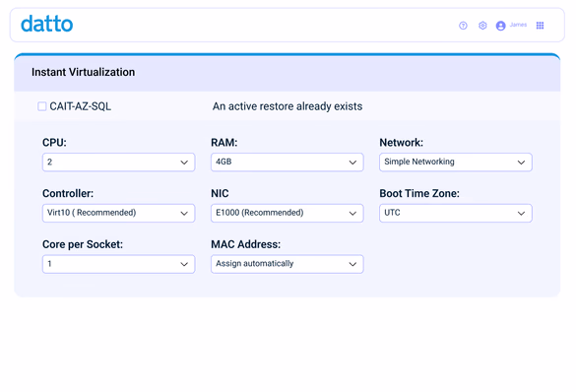Open the apps grid icon
This screenshot has height=392, width=576.
tap(540, 26)
